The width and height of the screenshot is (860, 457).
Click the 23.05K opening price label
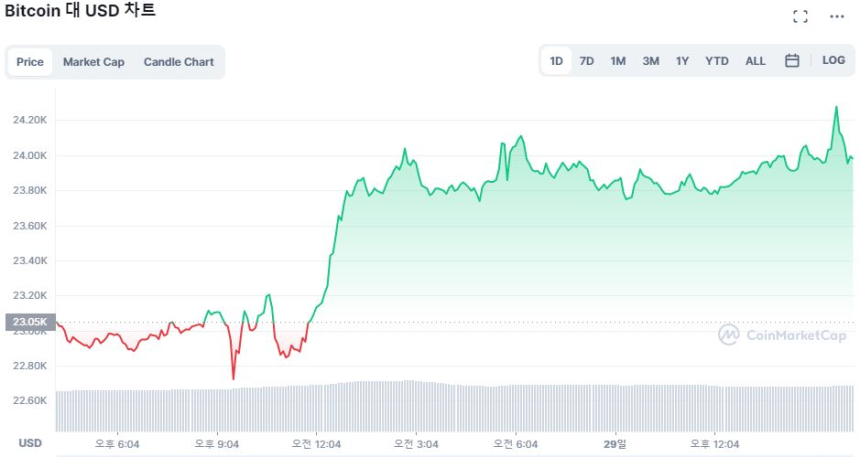coord(28,322)
